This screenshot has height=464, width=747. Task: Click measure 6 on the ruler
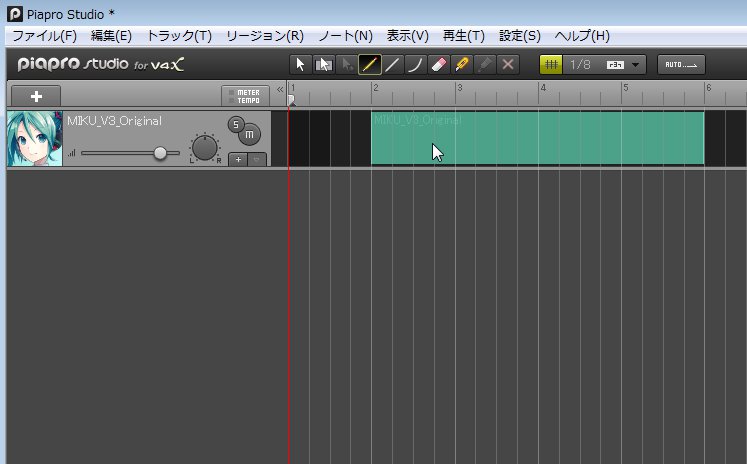pyautogui.click(x=709, y=88)
